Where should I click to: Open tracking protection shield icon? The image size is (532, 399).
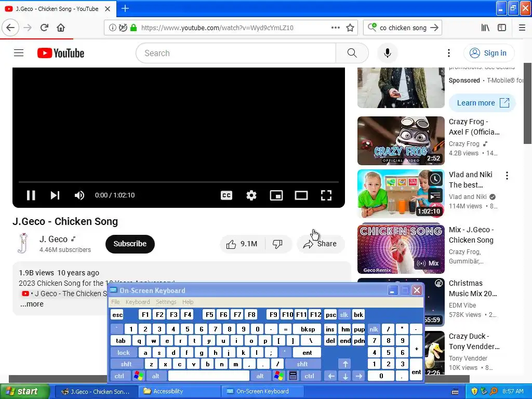123,28
